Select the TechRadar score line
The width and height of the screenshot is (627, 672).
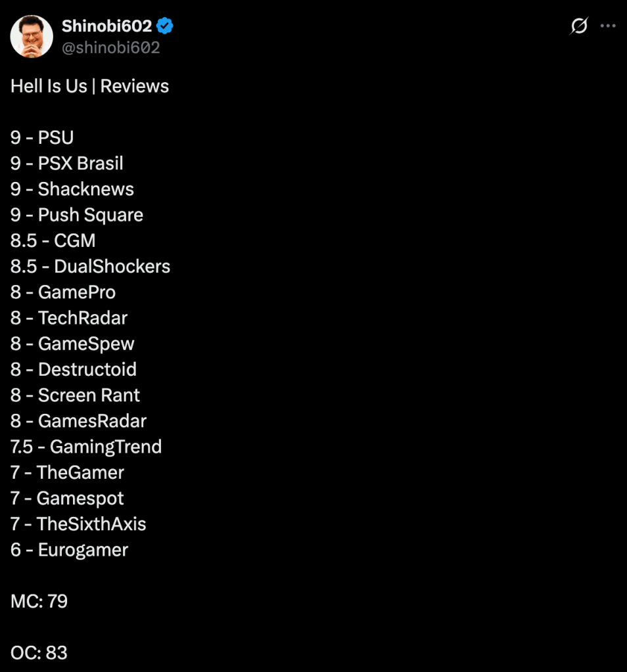(69, 318)
